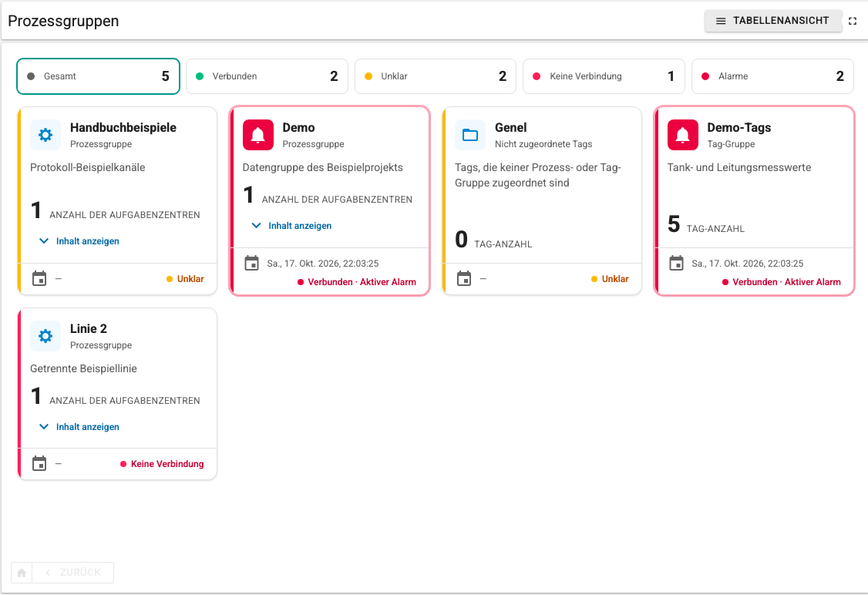Screen dimensions: 868x595
Task: Click the red alarm bell on Demo card
Action: 258,135
